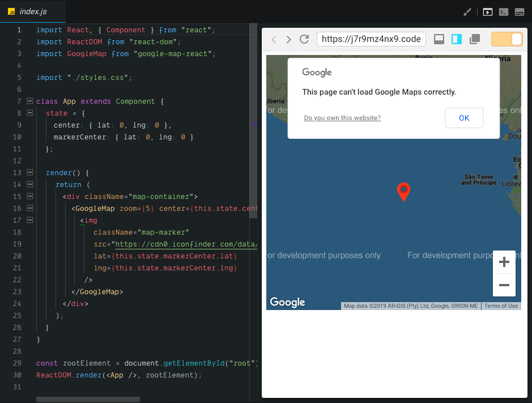The width and height of the screenshot is (532, 403).
Task: Click the duplicate preview window icon
Action: pyautogui.click(x=474, y=39)
